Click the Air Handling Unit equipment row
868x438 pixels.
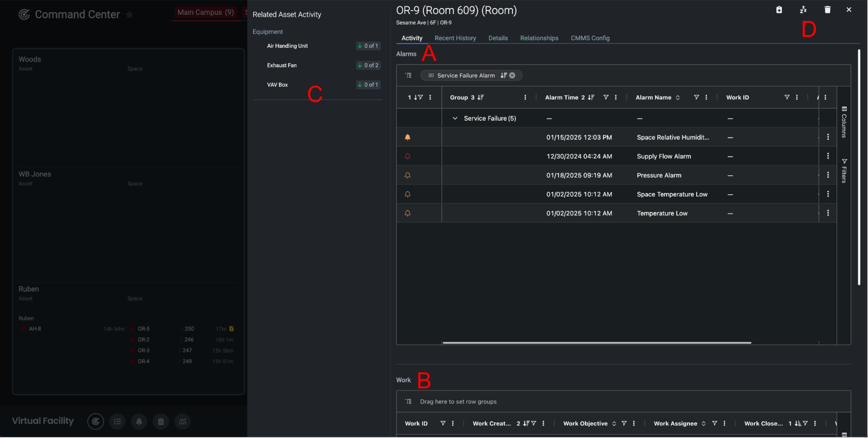[287, 46]
